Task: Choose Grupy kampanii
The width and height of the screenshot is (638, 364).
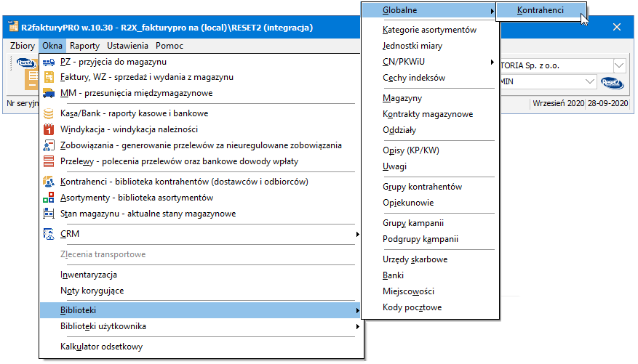Action: [429, 223]
